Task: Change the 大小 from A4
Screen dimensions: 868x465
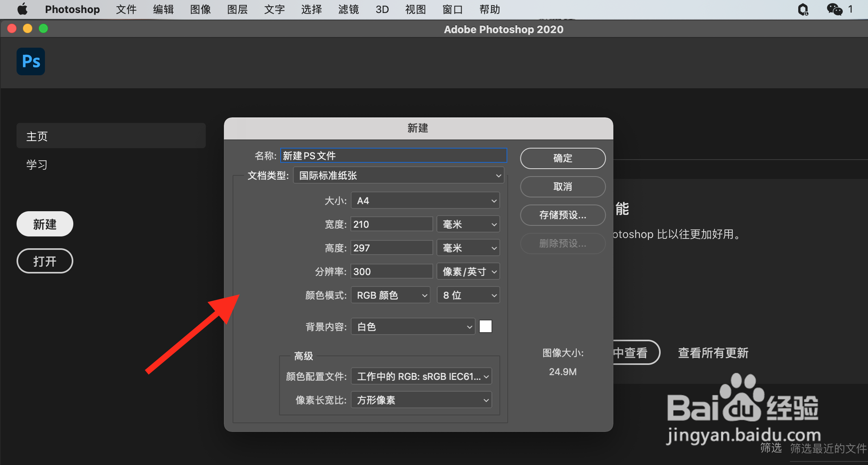Action: click(425, 200)
